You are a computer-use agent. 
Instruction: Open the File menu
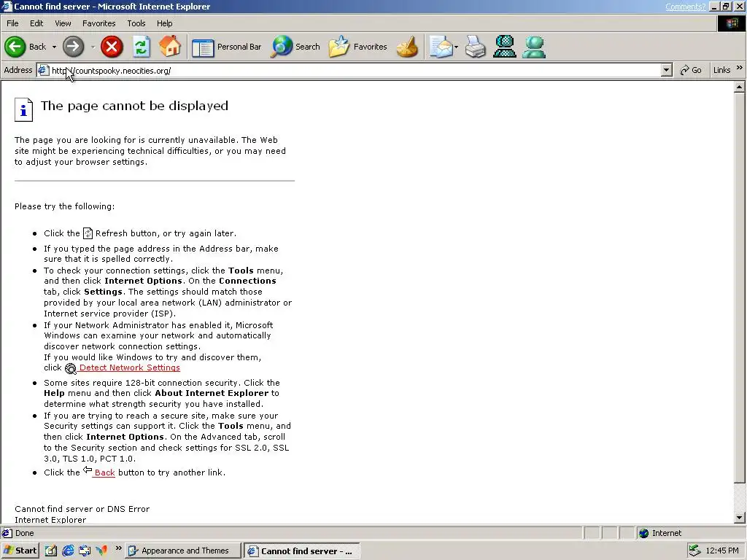tap(12, 23)
